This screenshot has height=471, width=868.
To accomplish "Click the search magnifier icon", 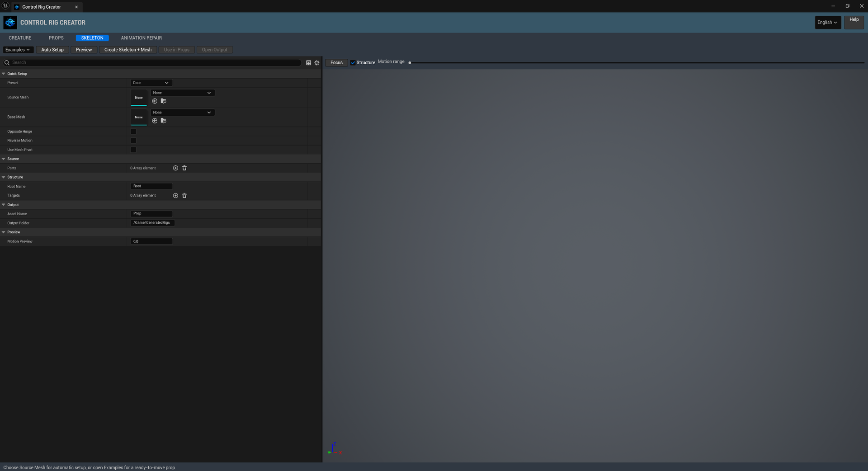I will click(x=7, y=63).
